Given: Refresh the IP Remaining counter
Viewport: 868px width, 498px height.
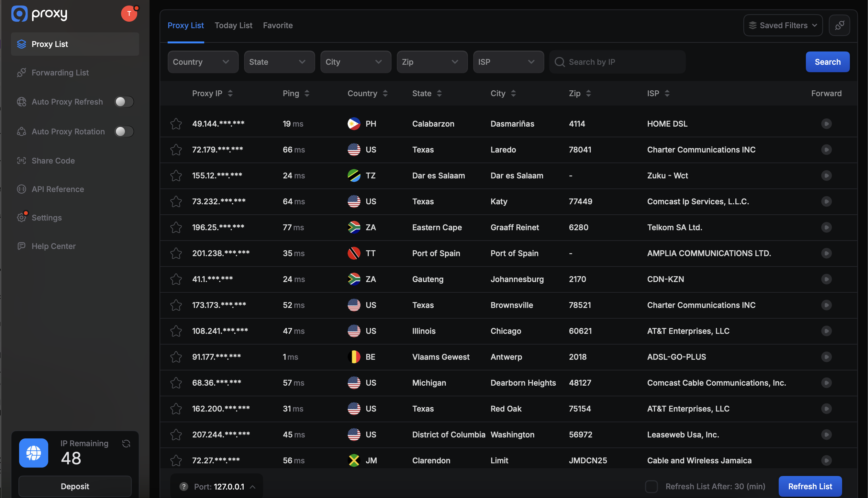Looking at the screenshot, I should tap(126, 443).
